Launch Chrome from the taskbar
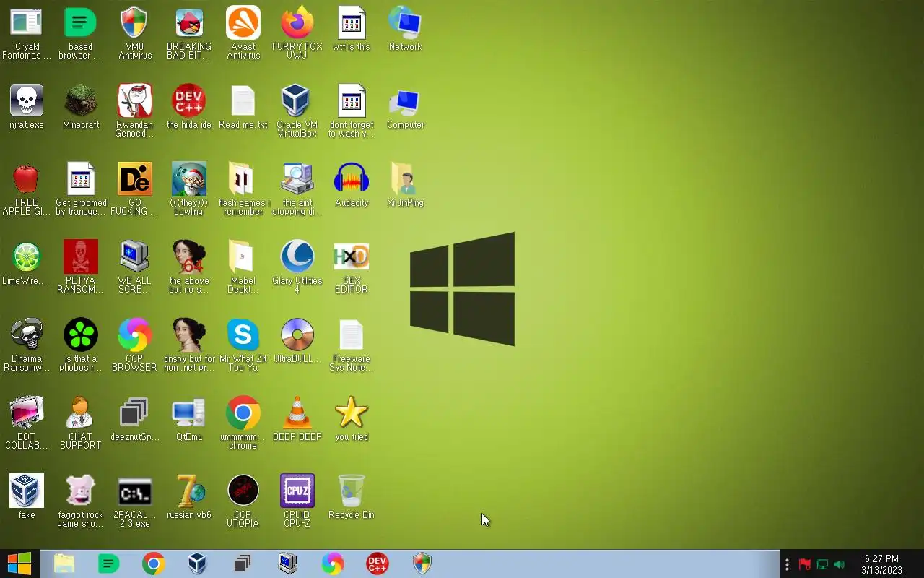Viewport: 924px width, 578px height. click(x=153, y=564)
